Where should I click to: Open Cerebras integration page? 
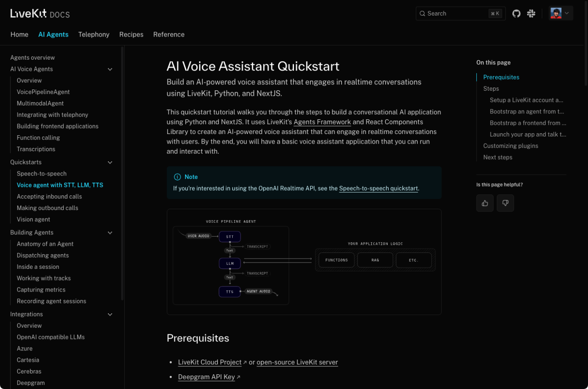click(29, 371)
